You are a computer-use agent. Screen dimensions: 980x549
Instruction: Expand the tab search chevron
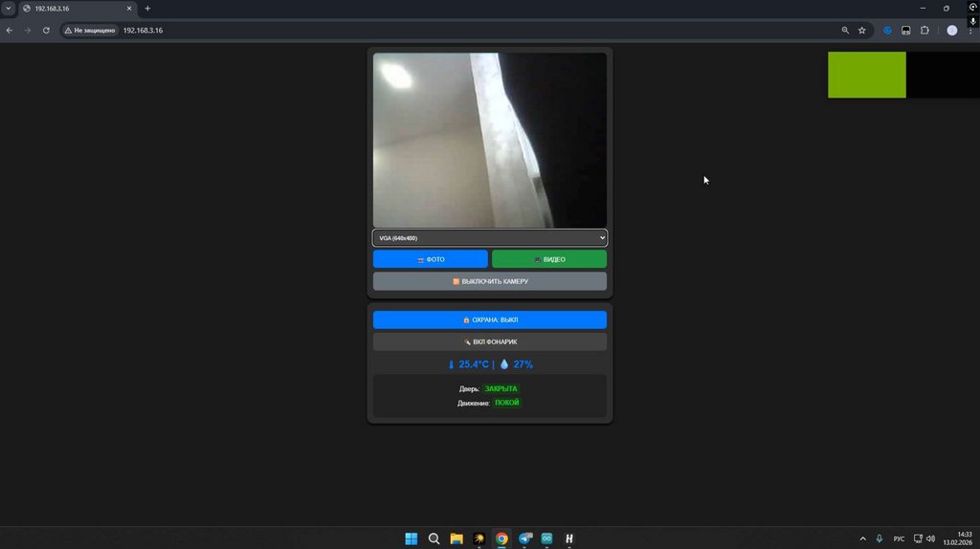(8, 8)
